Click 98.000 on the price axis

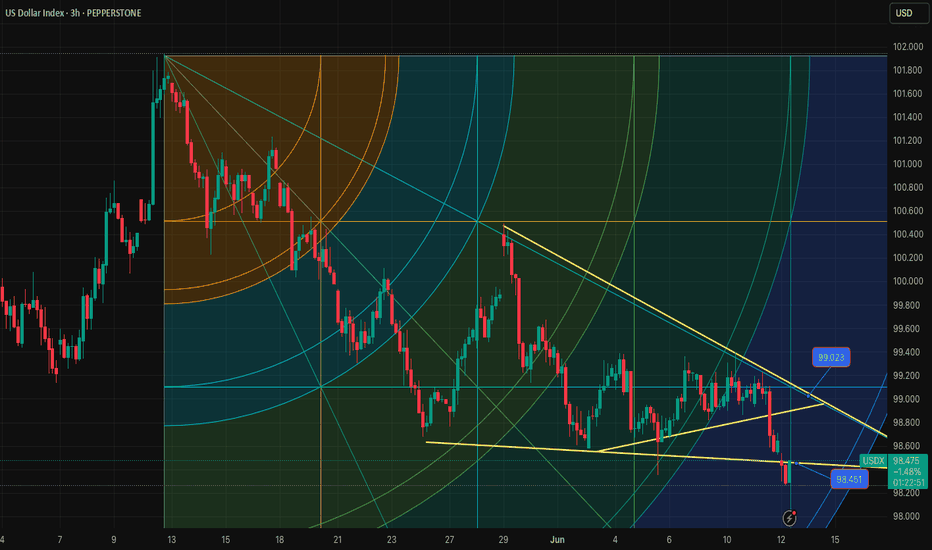tap(908, 516)
